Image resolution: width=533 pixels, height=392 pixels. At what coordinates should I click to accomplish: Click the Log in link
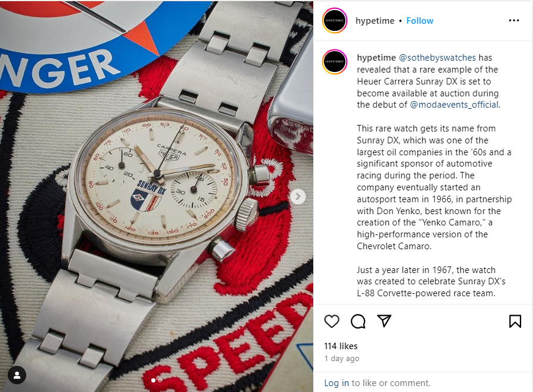(336, 383)
